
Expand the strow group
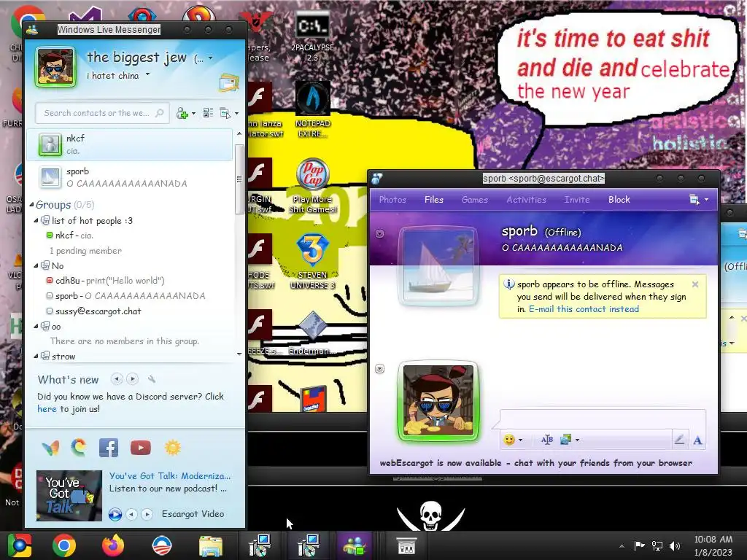[36, 356]
